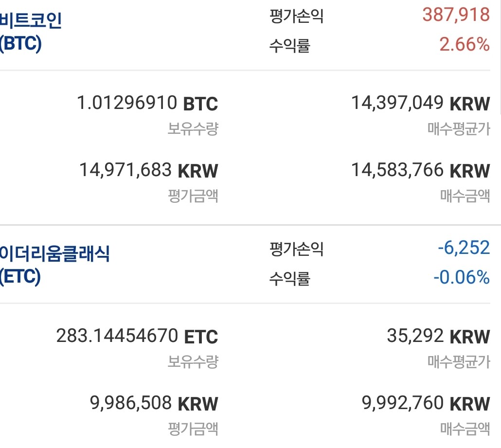Click the 9,992,760 KRW purchase amount
This screenshot has width=501, height=448.
[x=426, y=403]
